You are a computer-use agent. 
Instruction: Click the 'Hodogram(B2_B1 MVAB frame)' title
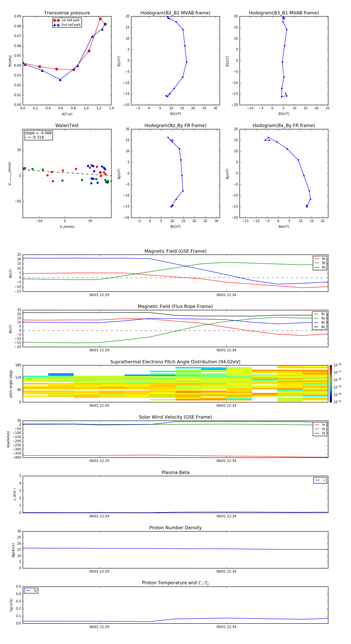(x=175, y=13)
